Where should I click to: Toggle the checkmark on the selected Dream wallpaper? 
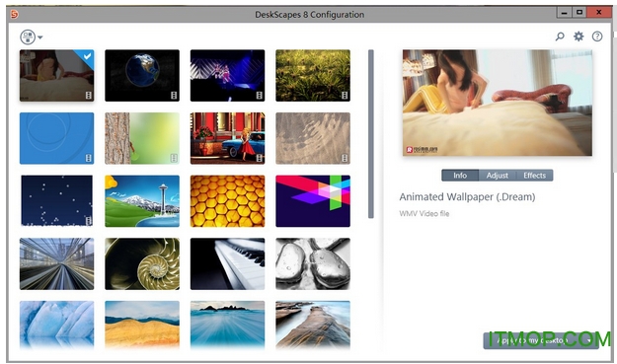(x=87, y=56)
